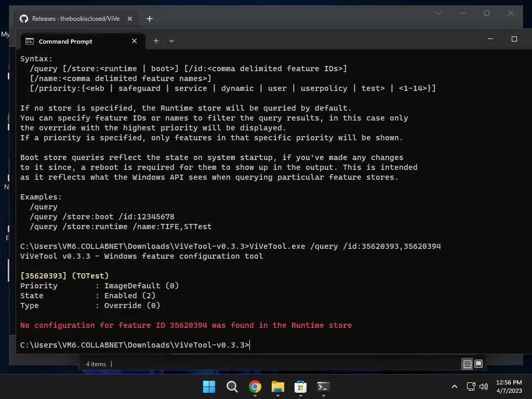Click the red No configuration error line
The width and height of the screenshot is (532, 399).
coord(186,325)
